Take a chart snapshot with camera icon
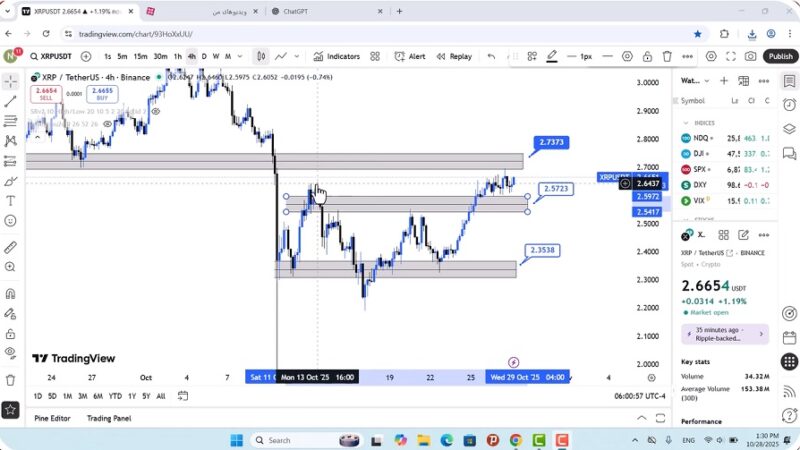800x450 pixels. tap(751, 56)
